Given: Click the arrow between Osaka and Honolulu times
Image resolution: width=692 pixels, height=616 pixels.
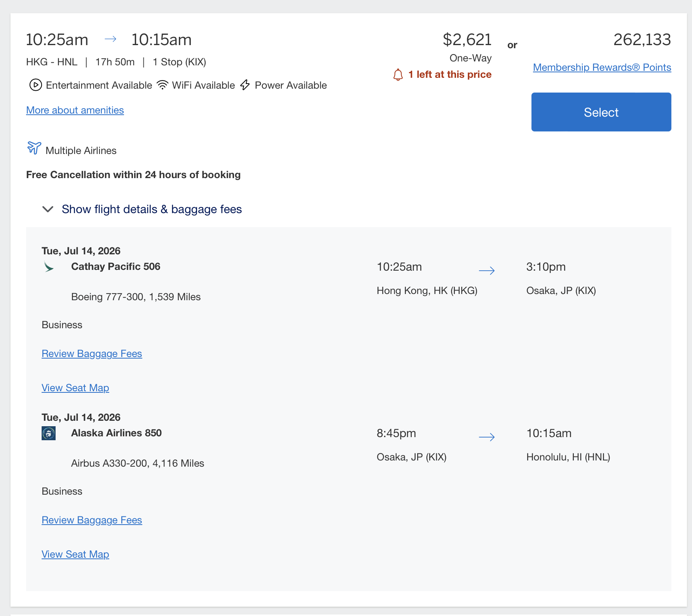Looking at the screenshot, I should (x=486, y=437).
